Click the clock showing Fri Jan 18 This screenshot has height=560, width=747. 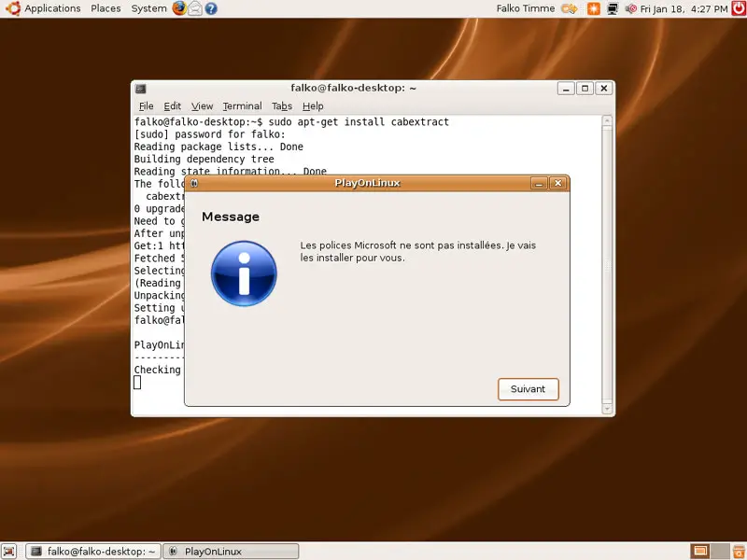684,9
